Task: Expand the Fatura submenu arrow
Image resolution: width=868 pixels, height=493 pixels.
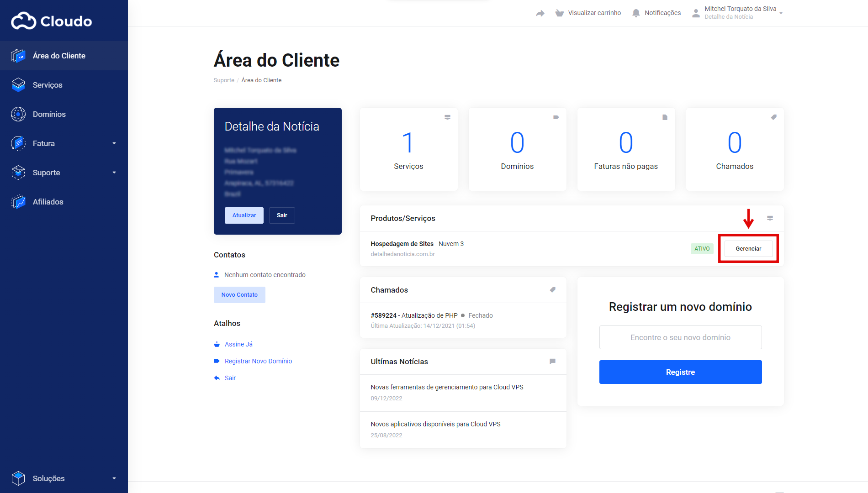Action: (x=114, y=143)
